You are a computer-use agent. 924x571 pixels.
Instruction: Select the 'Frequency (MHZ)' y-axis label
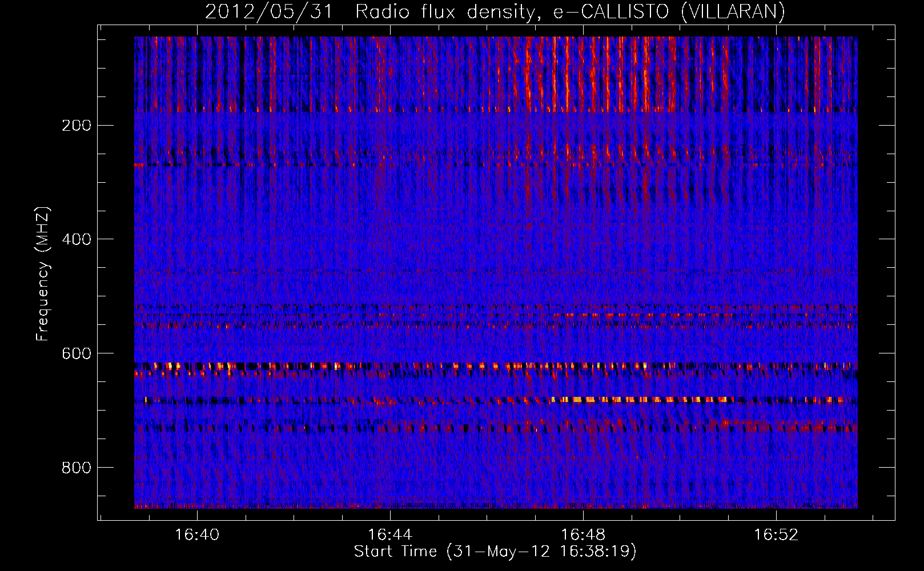(43, 274)
